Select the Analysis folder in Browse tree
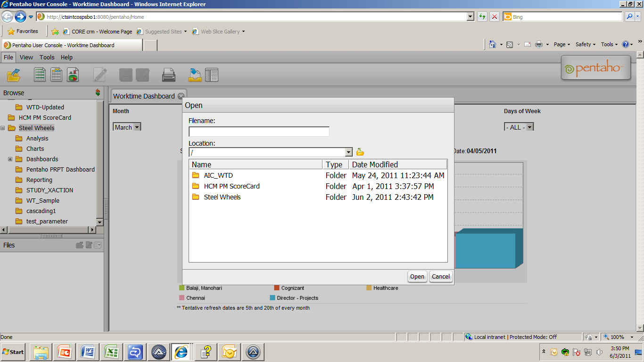Viewport: 644px width, 362px height. coord(37,138)
